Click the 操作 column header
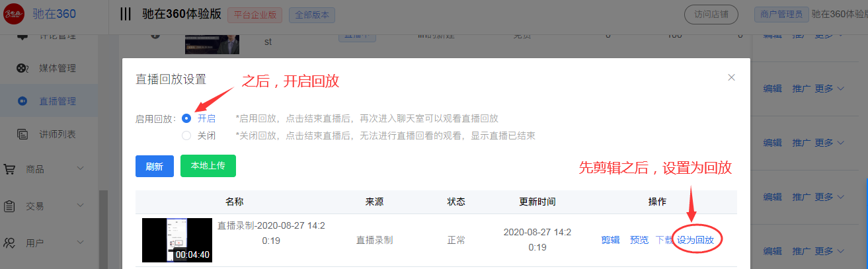The image size is (868, 269). [x=657, y=202]
